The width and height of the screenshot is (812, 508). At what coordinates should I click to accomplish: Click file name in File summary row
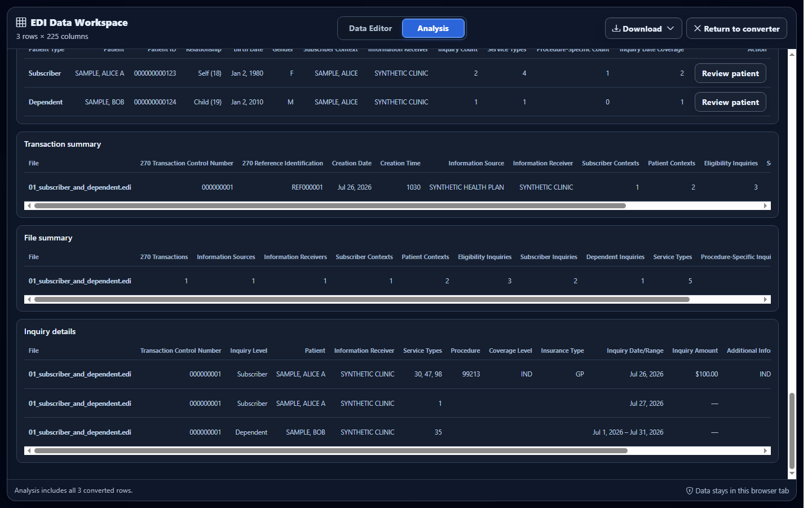pyautogui.click(x=80, y=281)
